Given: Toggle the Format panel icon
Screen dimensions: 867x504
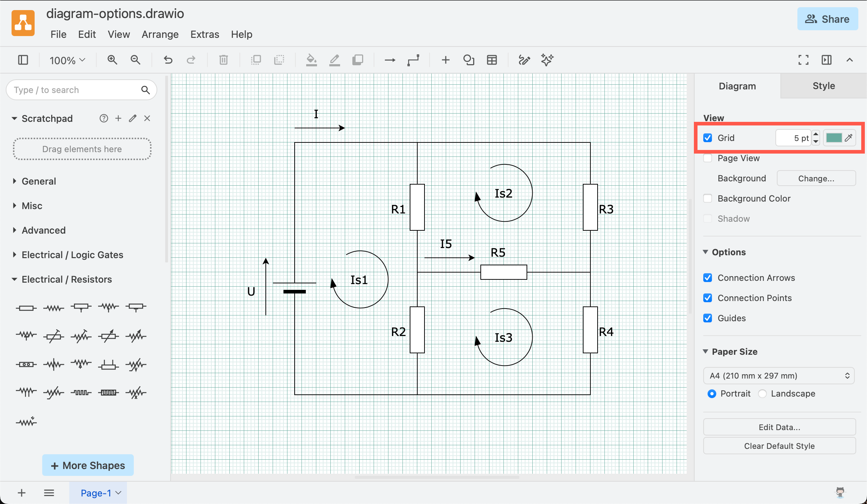Looking at the screenshot, I should click(x=827, y=60).
